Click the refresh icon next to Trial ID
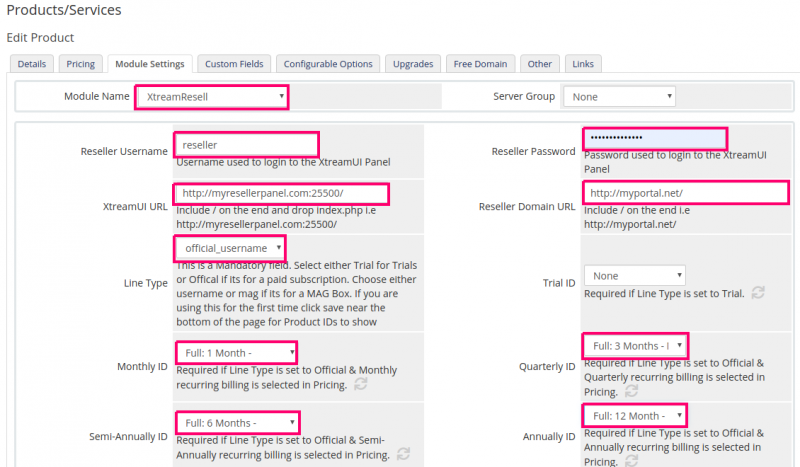 [759, 292]
